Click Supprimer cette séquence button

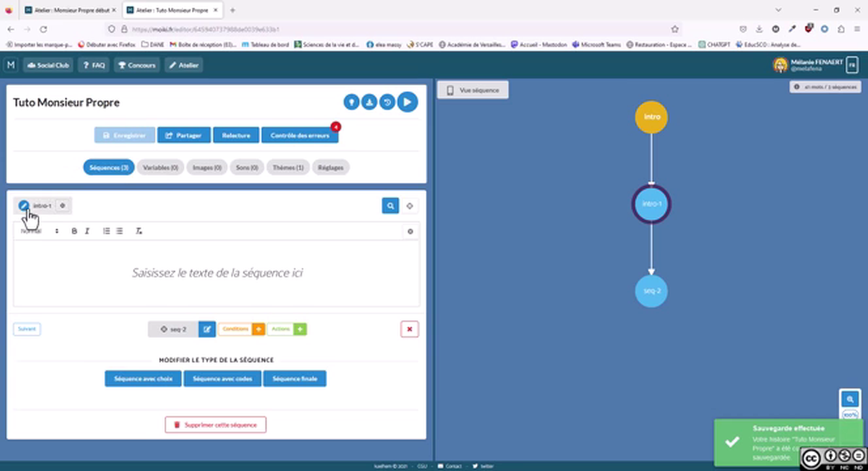[x=215, y=425]
